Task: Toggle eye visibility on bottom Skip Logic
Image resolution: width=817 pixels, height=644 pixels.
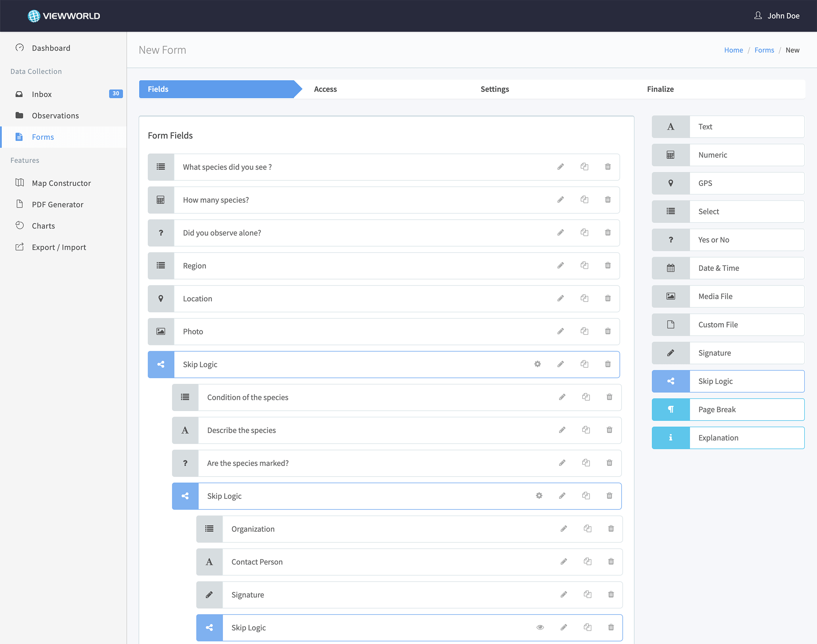Action: 540,627
